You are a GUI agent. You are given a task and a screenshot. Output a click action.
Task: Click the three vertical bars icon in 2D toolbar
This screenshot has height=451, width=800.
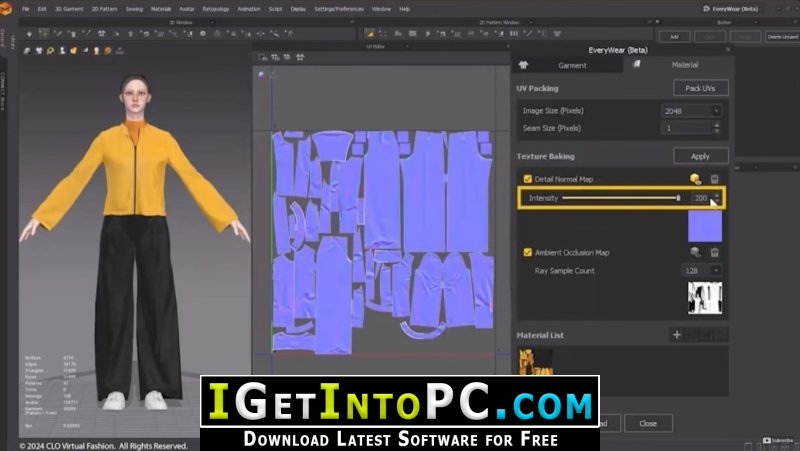[x=514, y=34]
